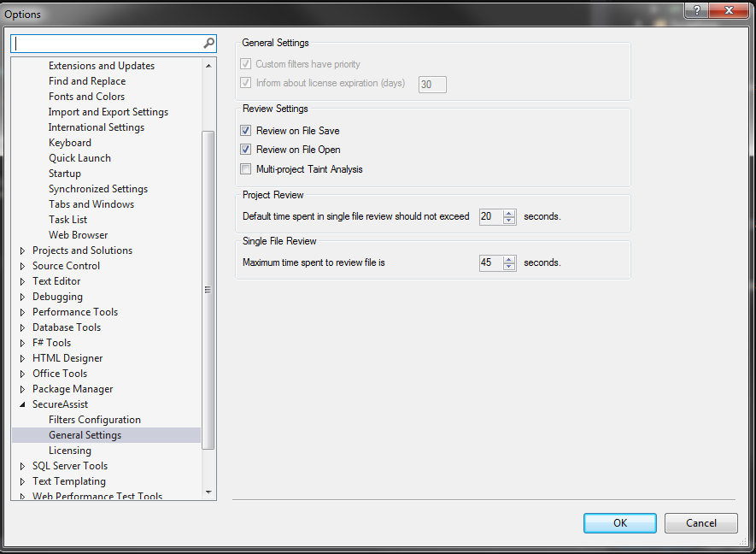
Task: Click the Help question mark button
Action: pos(697,10)
